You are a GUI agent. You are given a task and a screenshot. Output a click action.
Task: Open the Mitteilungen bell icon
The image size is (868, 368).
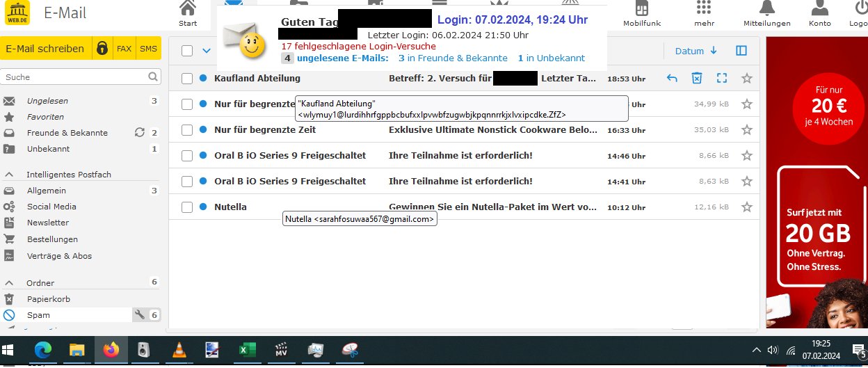click(x=767, y=8)
